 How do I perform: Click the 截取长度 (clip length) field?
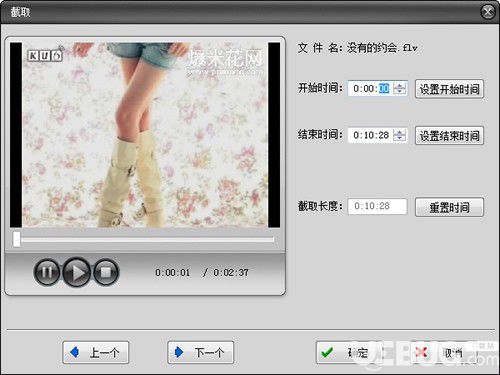(377, 206)
